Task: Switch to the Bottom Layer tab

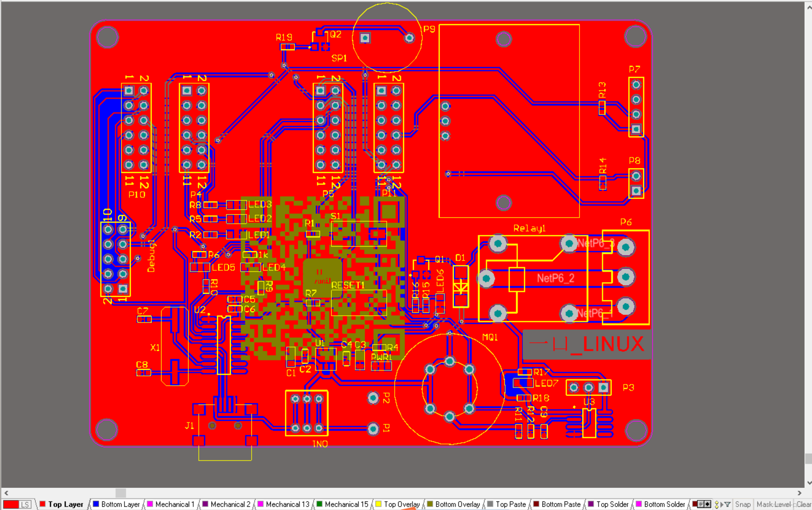Action: (x=116, y=504)
